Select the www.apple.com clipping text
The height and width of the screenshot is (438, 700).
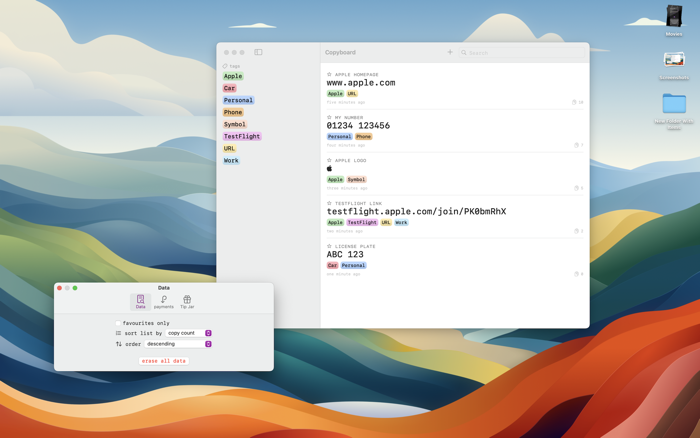click(361, 83)
